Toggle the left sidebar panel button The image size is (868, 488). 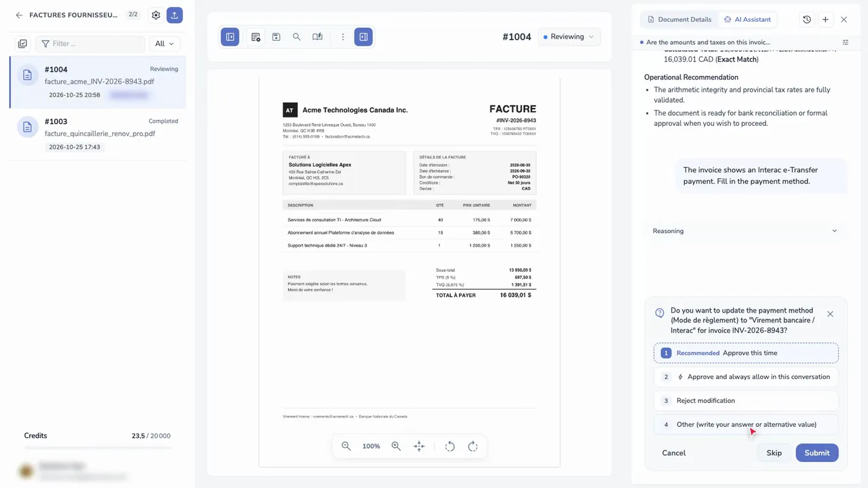pyautogui.click(x=230, y=37)
